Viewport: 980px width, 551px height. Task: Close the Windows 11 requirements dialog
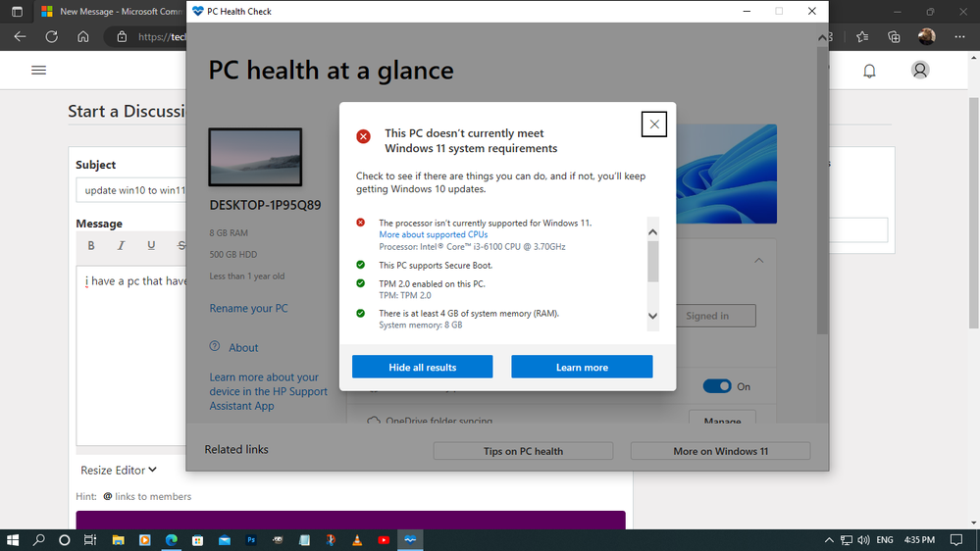pyautogui.click(x=653, y=125)
